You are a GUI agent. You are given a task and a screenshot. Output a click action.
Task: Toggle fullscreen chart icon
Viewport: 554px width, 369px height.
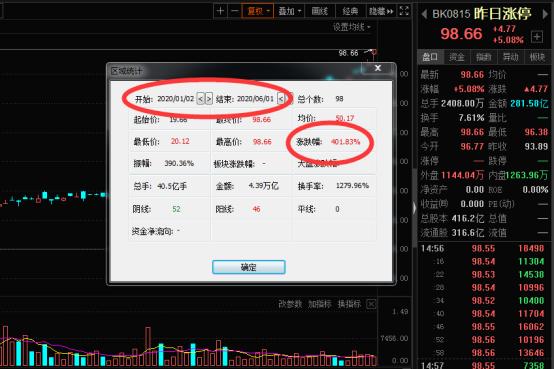(404, 11)
